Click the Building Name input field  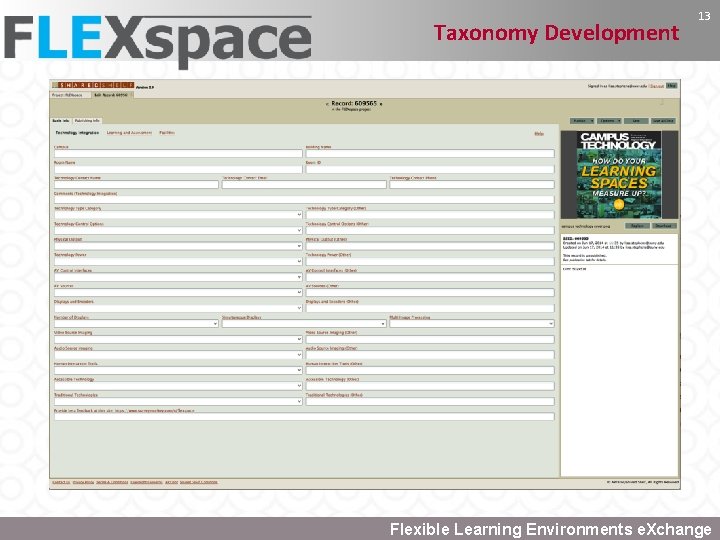(430, 153)
